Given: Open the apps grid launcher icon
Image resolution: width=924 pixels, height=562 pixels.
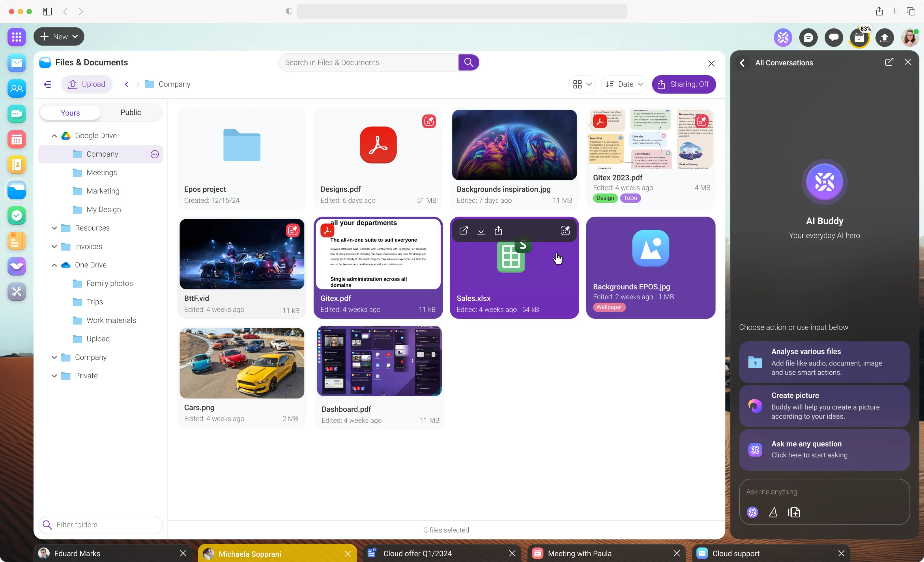Looking at the screenshot, I should click(17, 37).
